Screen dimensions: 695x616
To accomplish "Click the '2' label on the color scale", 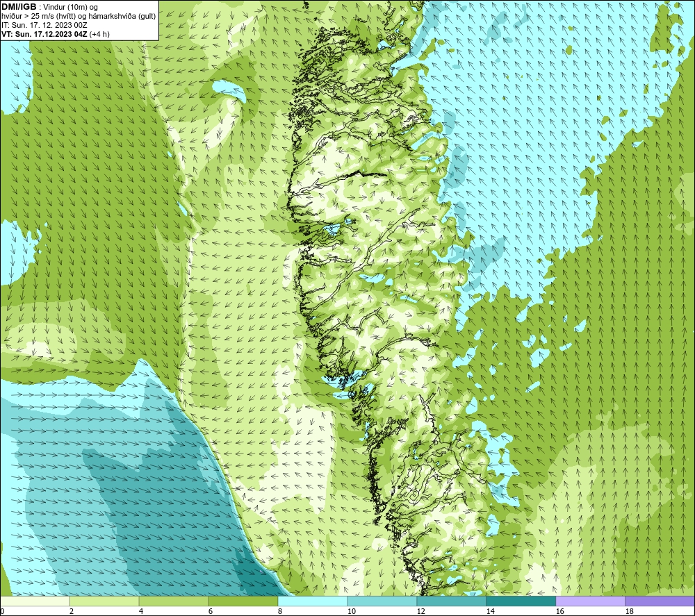I will coord(72,612).
